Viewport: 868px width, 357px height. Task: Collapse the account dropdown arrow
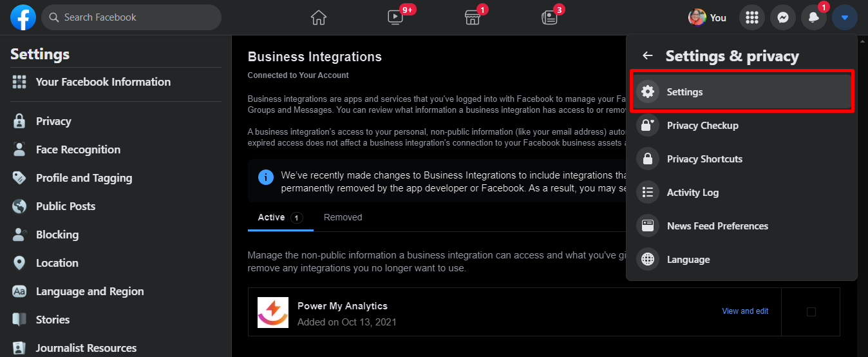845,18
